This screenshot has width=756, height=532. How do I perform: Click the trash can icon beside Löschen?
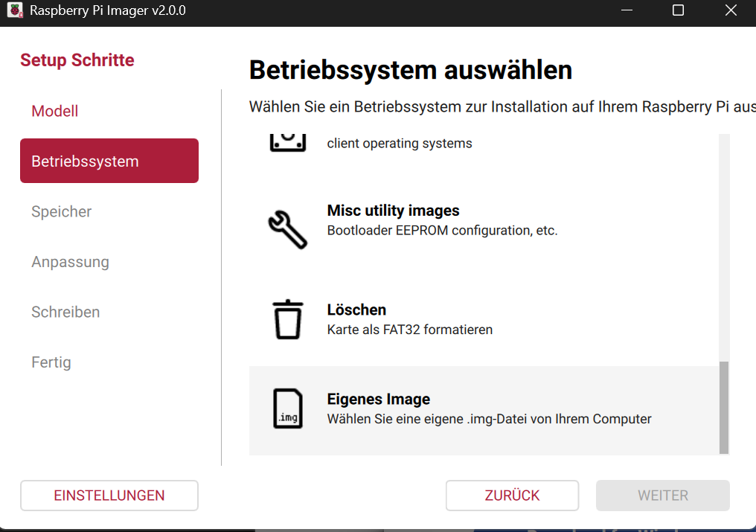point(287,319)
